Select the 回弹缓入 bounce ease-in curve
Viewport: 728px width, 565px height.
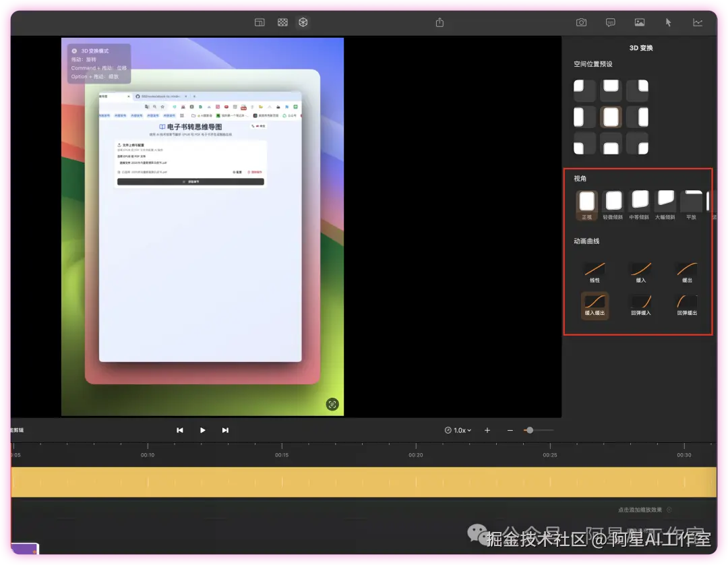(641, 305)
